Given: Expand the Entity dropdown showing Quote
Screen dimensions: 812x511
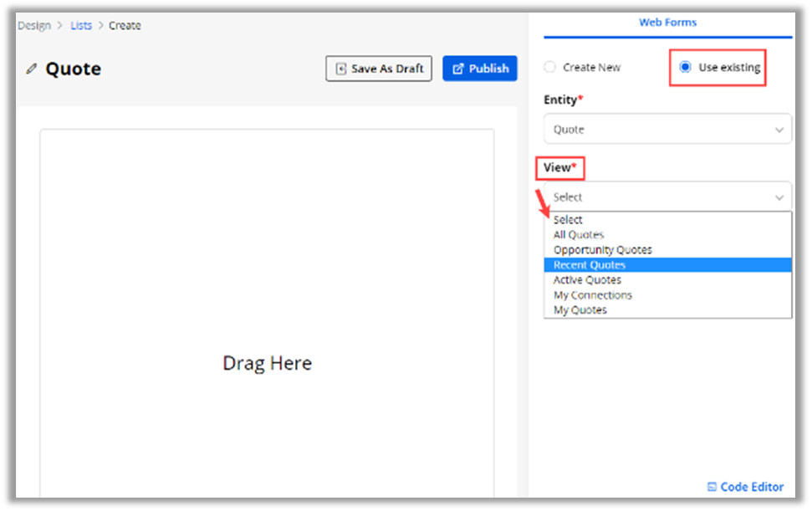Looking at the screenshot, I should (x=666, y=130).
